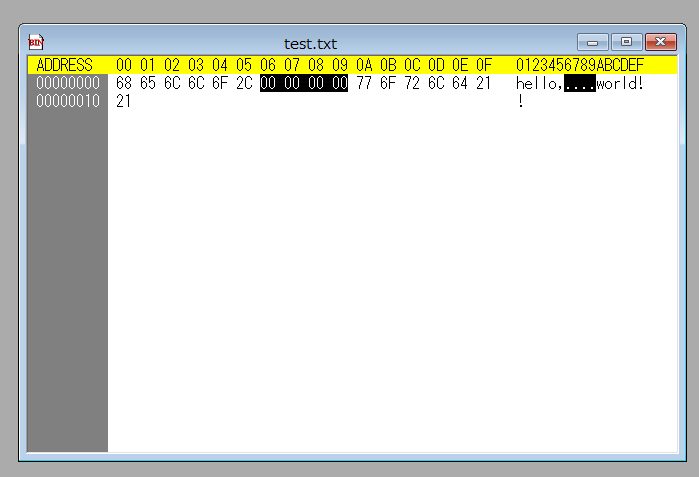Click column header 03
699x477 pixels.
(196, 65)
